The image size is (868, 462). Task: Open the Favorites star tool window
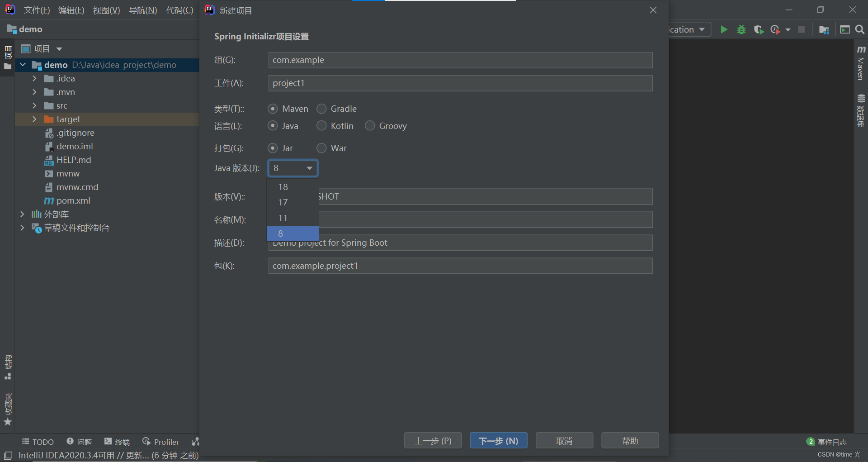pos(8,410)
